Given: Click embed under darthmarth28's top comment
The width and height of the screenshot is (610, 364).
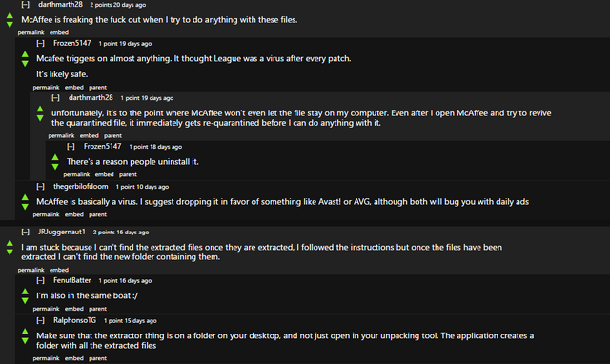Looking at the screenshot, I should coord(59,32).
